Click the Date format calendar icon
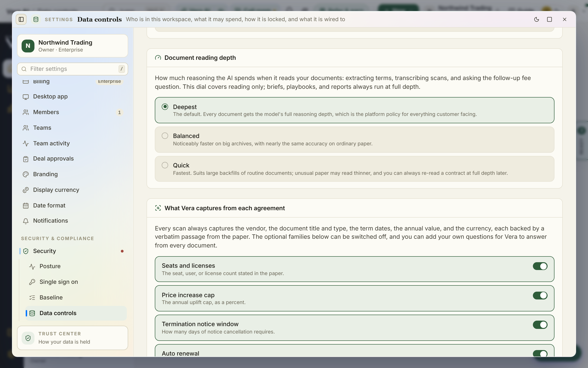Image resolution: width=588 pixels, height=368 pixels. coord(26,206)
